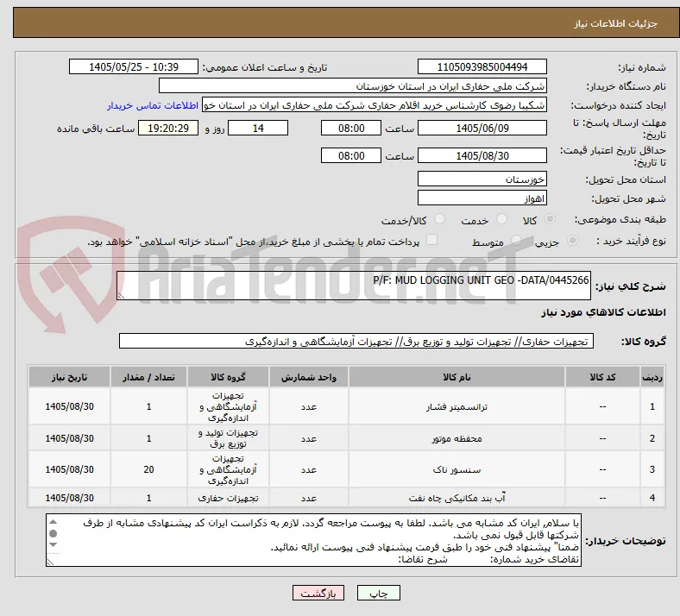Click the تاریخ نیاز column header
Screen dimensions: 680x616
69,377
